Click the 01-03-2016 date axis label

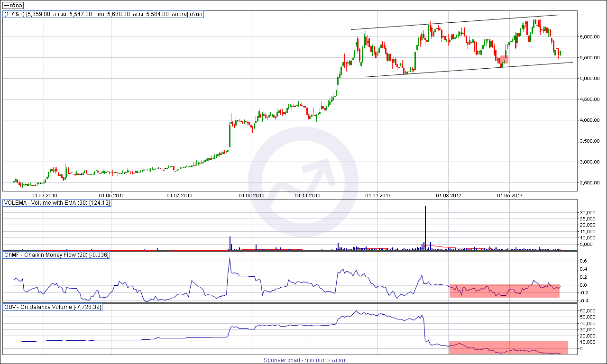(44, 195)
